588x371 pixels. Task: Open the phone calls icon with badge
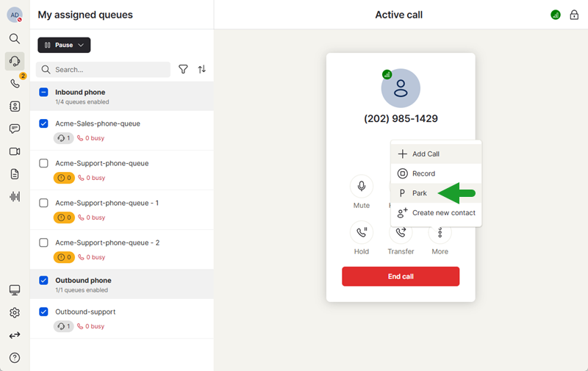15,84
